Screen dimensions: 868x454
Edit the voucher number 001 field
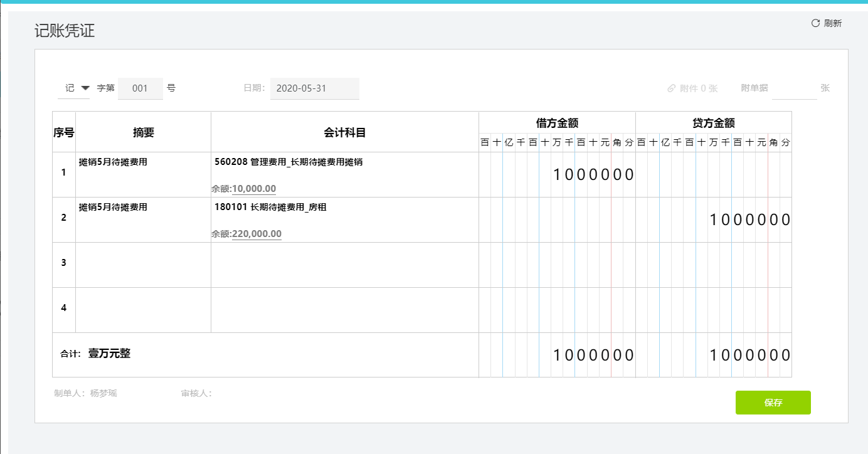(x=140, y=88)
